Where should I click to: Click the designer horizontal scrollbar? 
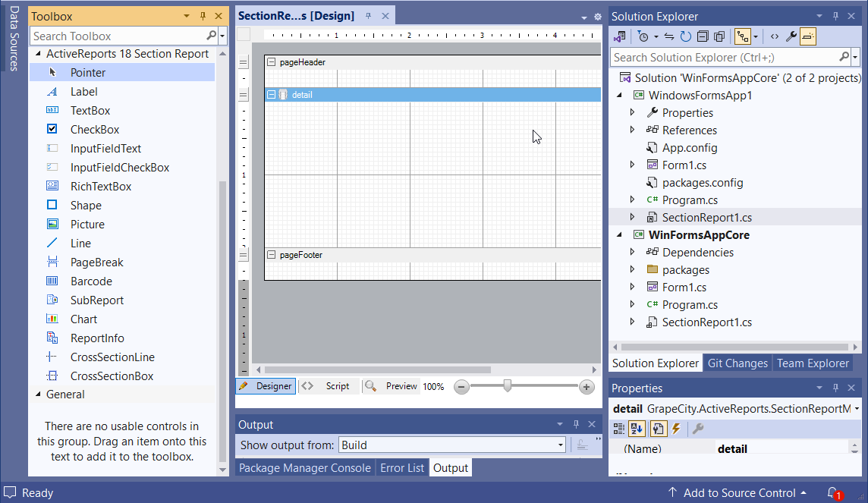click(378, 369)
